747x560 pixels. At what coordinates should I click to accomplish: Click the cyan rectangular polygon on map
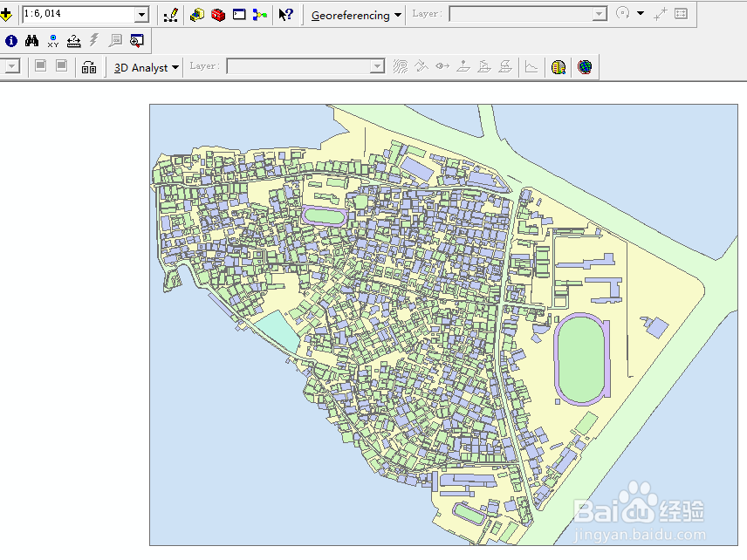(278, 331)
